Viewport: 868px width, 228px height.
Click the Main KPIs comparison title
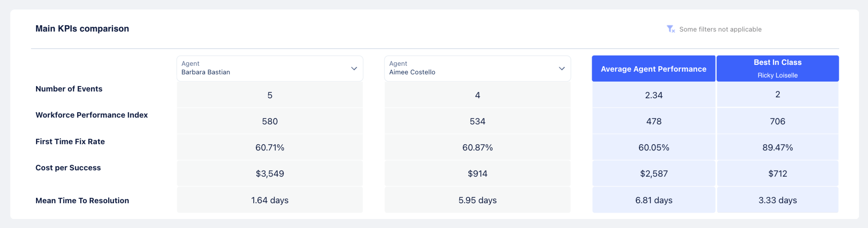[82, 29]
